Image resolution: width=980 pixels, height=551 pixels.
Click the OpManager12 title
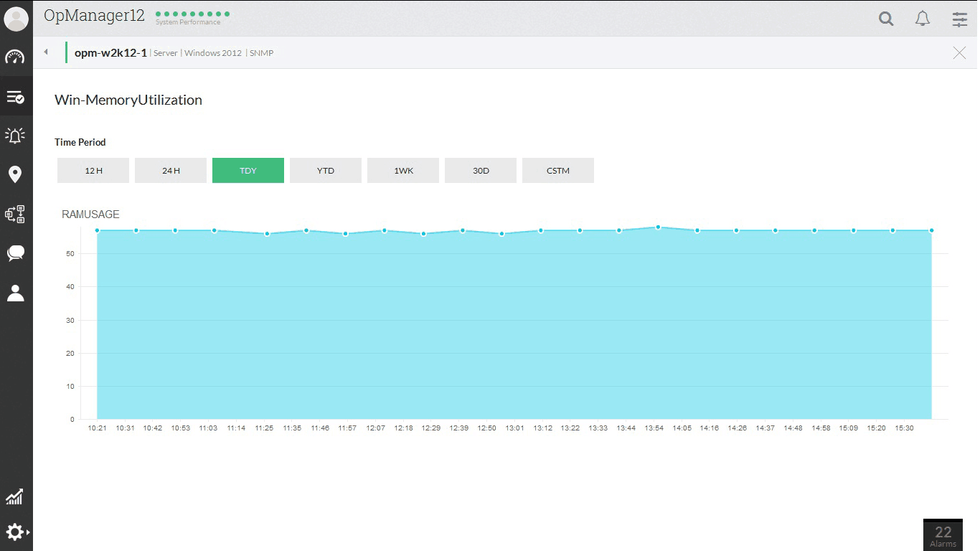pos(95,16)
